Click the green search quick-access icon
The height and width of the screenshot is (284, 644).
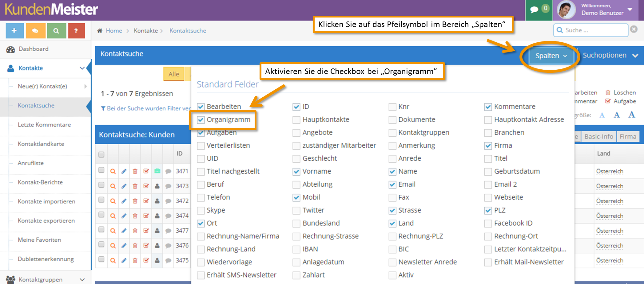[x=56, y=31]
